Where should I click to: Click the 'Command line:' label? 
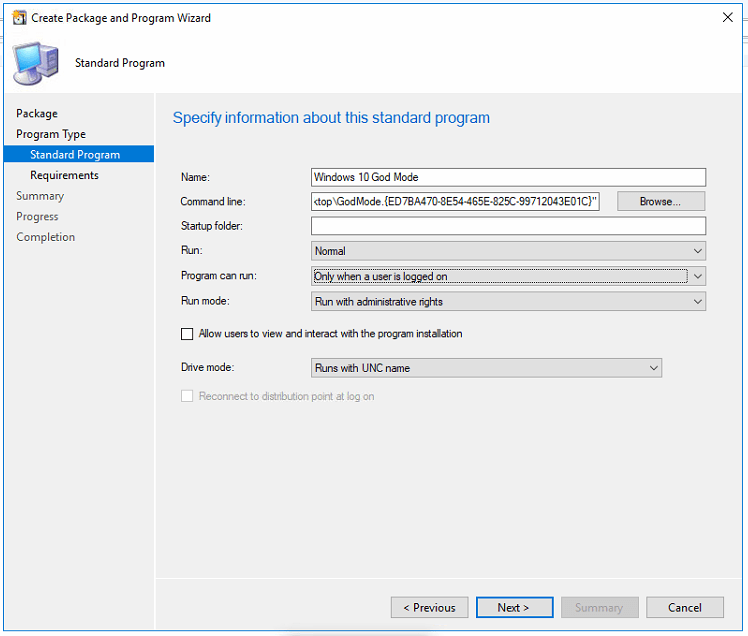pos(213,201)
